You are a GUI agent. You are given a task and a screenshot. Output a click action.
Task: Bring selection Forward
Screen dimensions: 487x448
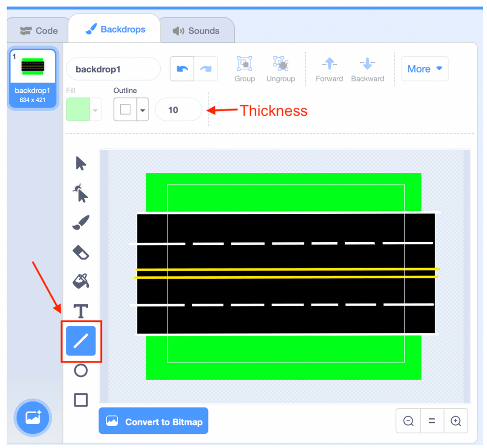coord(329,69)
